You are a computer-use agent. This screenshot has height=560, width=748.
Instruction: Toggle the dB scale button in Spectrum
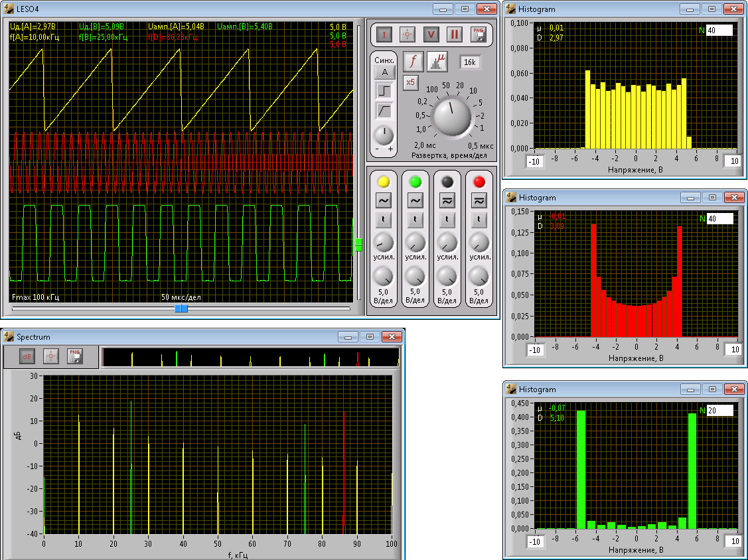27,356
